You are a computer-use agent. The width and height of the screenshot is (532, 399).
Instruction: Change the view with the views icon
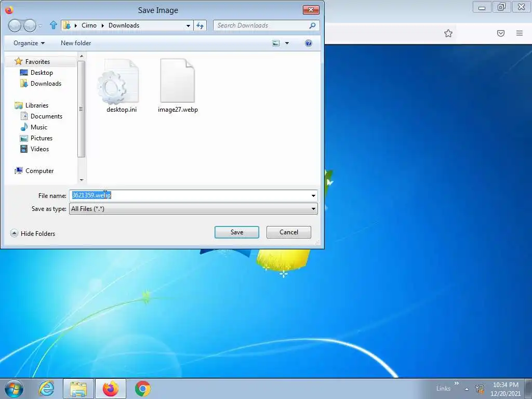pyautogui.click(x=276, y=43)
